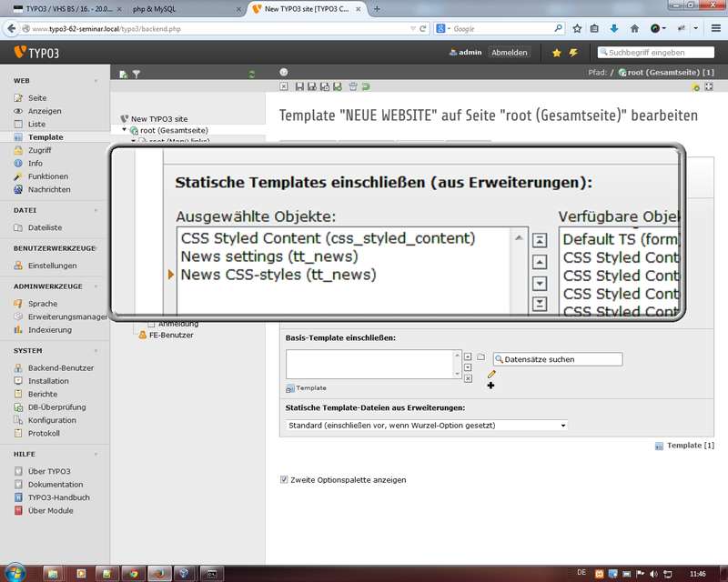Collapse the WEB module group

[96, 81]
